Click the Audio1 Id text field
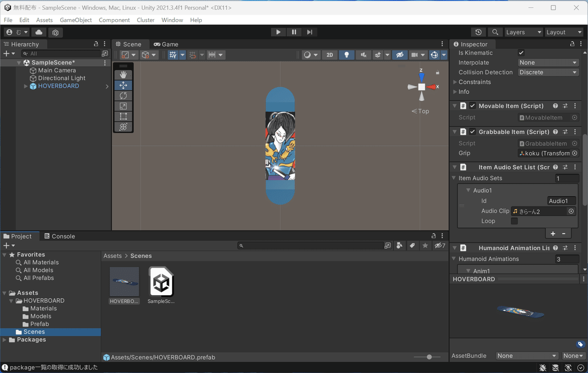Screen dimensions: 588x373 click(562, 201)
